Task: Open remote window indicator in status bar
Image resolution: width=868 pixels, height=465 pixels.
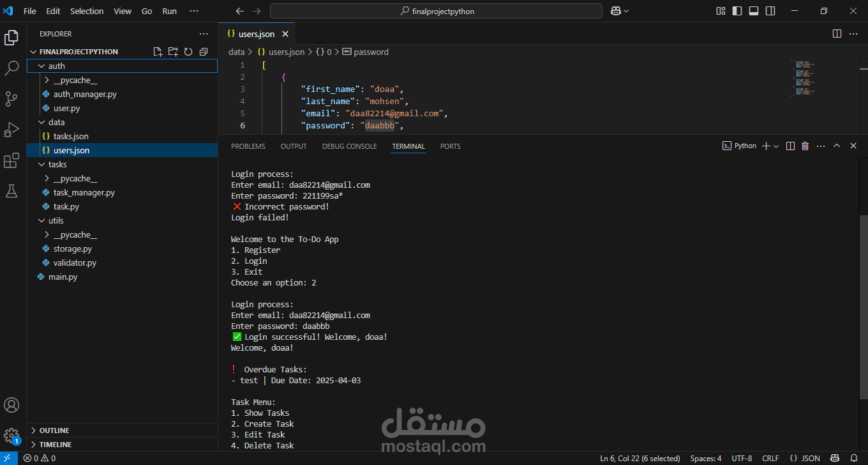Action: [8, 458]
